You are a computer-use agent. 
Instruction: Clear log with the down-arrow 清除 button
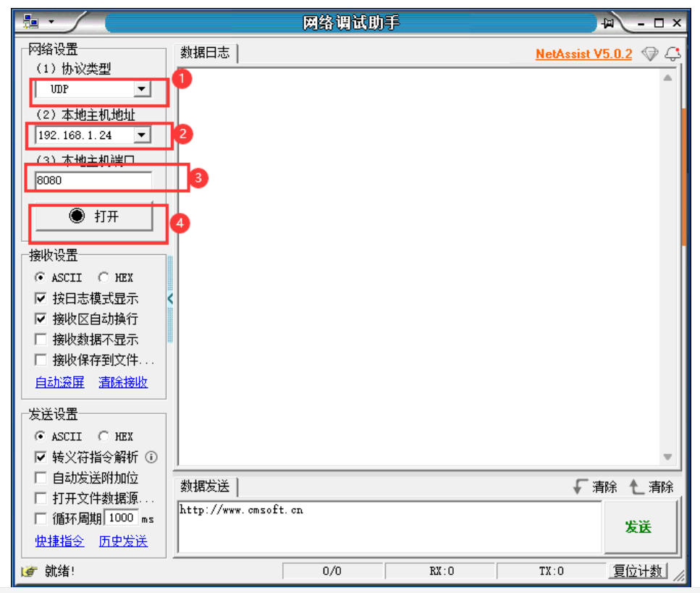[595, 487]
